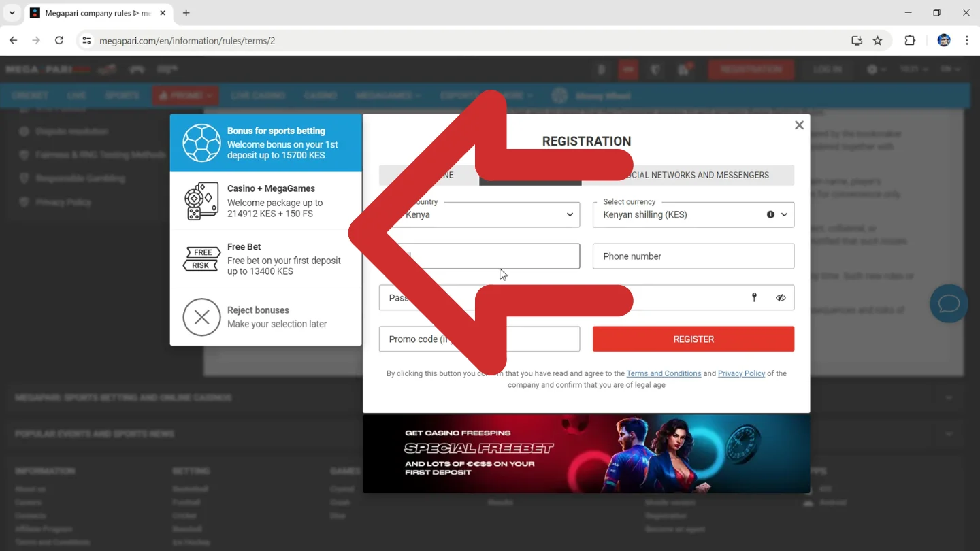Open the Terms and Conditions link

click(x=664, y=373)
